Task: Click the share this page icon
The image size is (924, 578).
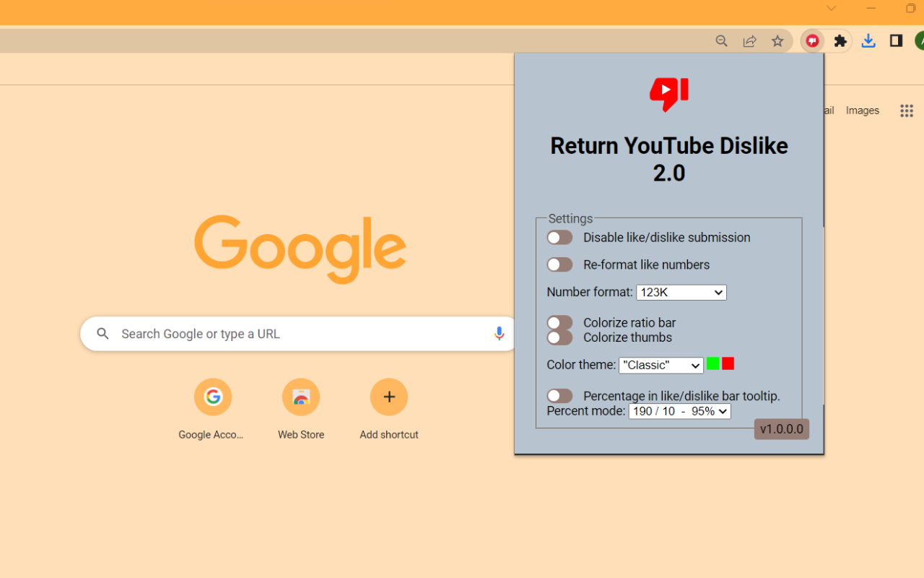Action: [750, 41]
